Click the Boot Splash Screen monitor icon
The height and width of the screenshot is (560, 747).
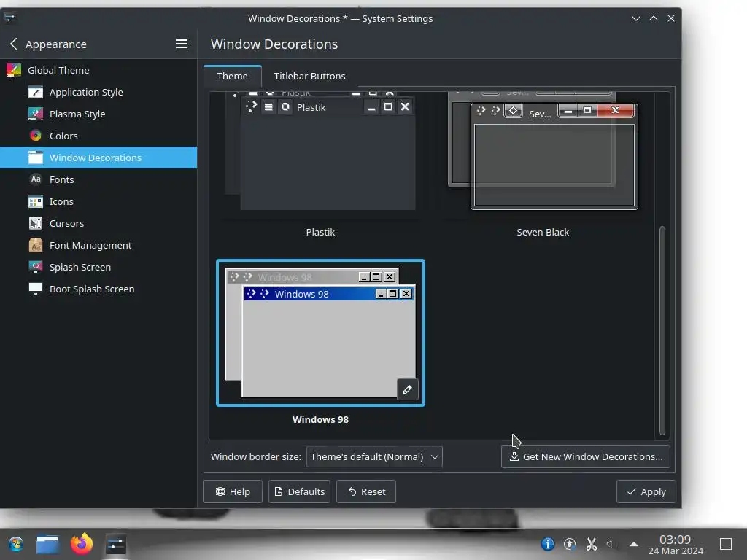[x=35, y=289]
